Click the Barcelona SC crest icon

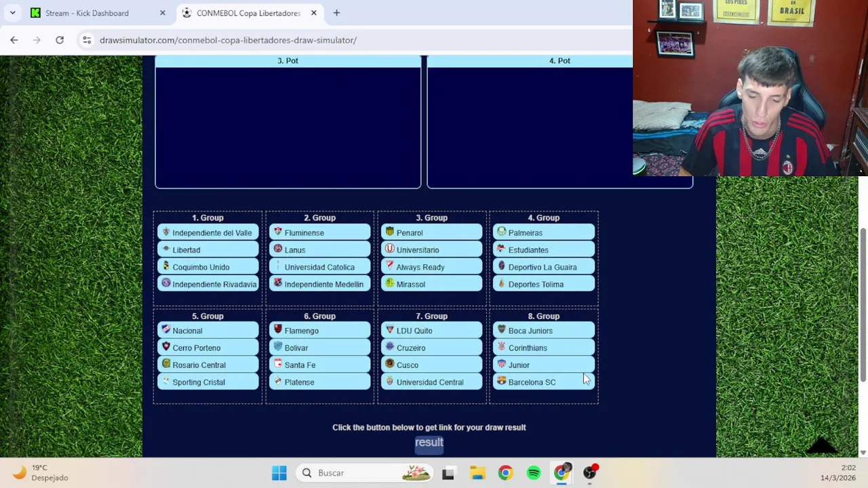point(501,381)
